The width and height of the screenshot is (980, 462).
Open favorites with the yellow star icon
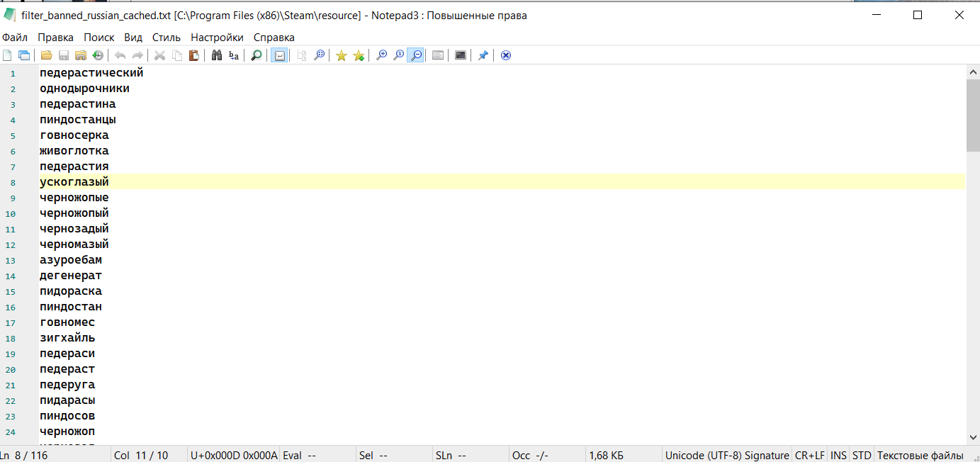click(x=342, y=55)
